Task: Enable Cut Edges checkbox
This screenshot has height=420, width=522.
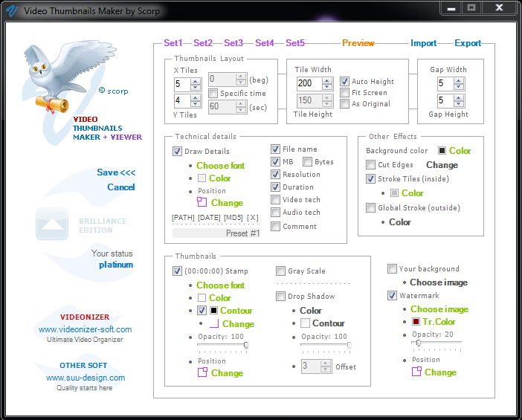Action: [x=370, y=164]
